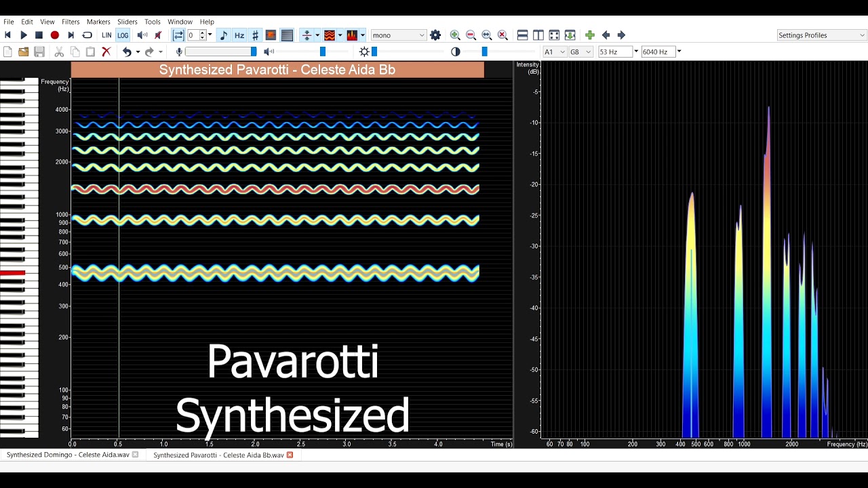
Task: Open the dropdown beside the wavy color icon
Action: [x=340, y=35]
